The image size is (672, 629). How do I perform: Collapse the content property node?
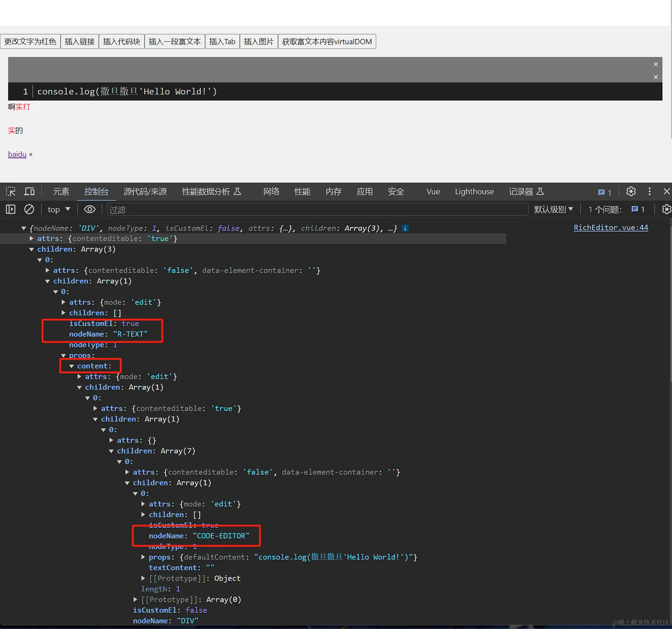[72, 366]
